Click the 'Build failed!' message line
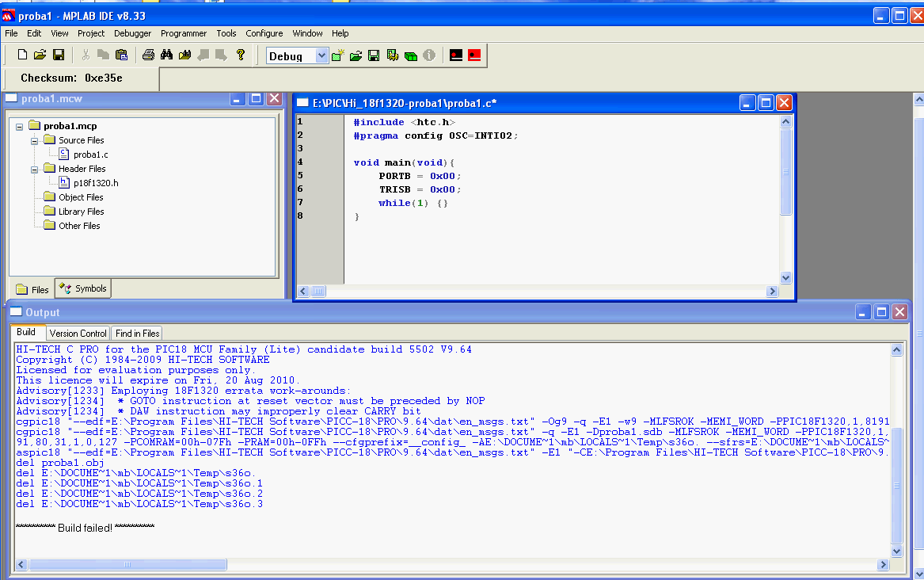 click(85, 528)
